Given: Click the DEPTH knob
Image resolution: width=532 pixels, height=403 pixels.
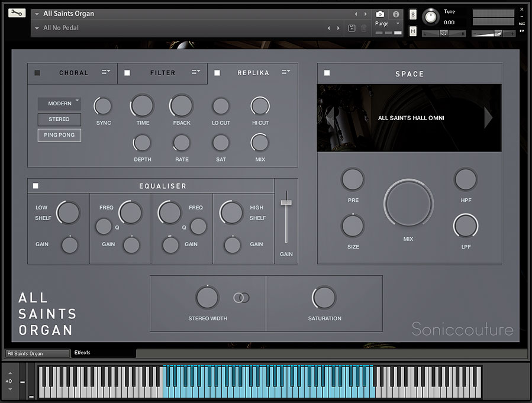Looking at the screenshot, I should click(x=142, y=143).
